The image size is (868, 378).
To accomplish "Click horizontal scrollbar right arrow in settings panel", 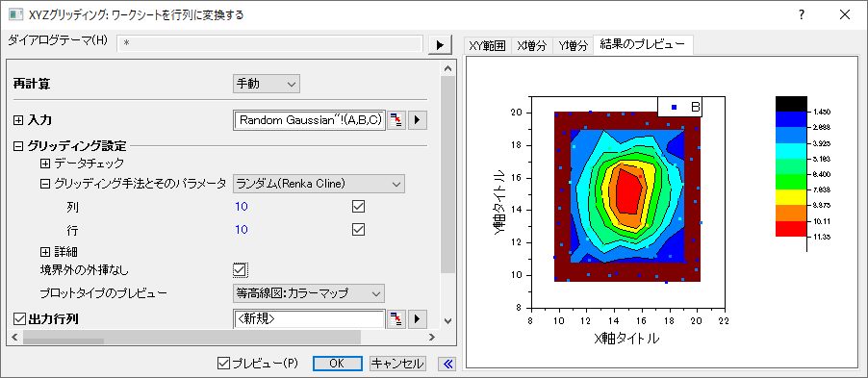I will click(x=432, y=337).
